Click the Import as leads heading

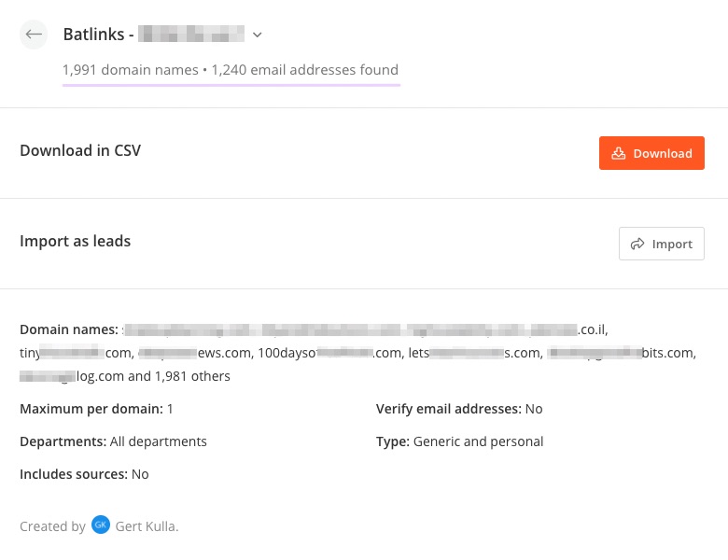tap(76, 241)
